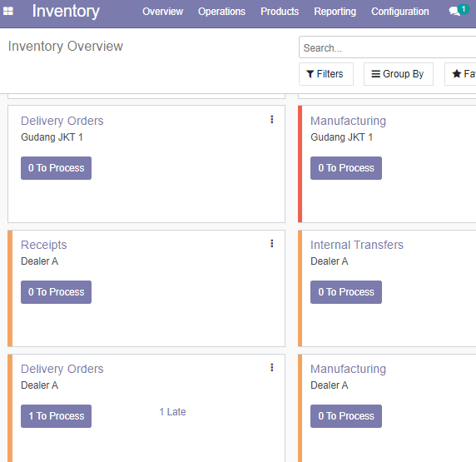This screenshot has width=476, height=462.
Task: Open the Reporting menu
Action: (335, 12)
